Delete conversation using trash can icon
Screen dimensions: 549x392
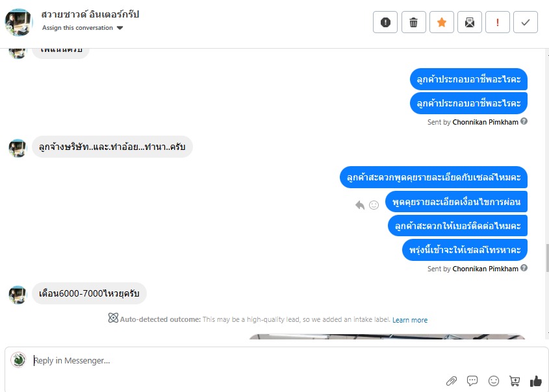413,22
